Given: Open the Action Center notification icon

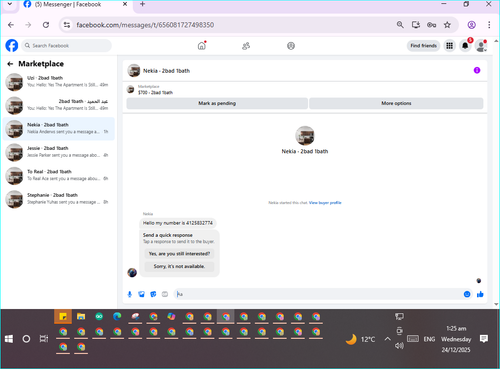Looking at the screenshot, I should tap(484, 339).
